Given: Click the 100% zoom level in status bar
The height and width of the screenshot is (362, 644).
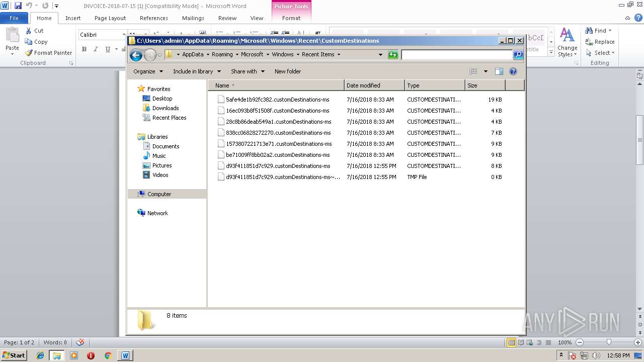Looking at the screenshot, I should [x=565, y=342].
